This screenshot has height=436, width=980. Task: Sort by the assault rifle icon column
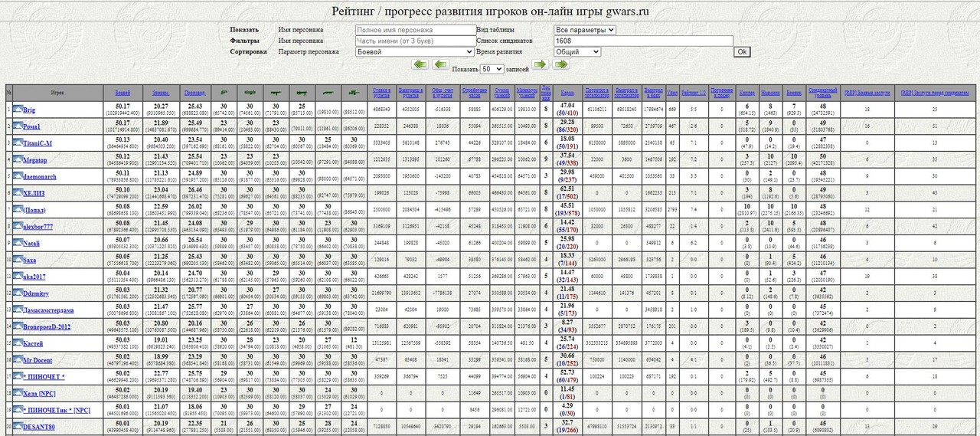pos(276,92)
